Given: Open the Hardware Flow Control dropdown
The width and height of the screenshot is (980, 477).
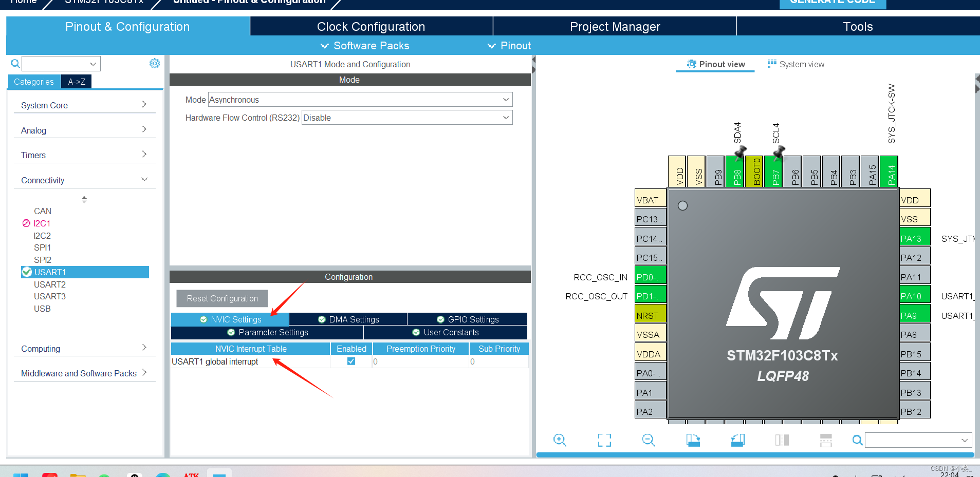Looking at the screenshot, I should 407,118.
